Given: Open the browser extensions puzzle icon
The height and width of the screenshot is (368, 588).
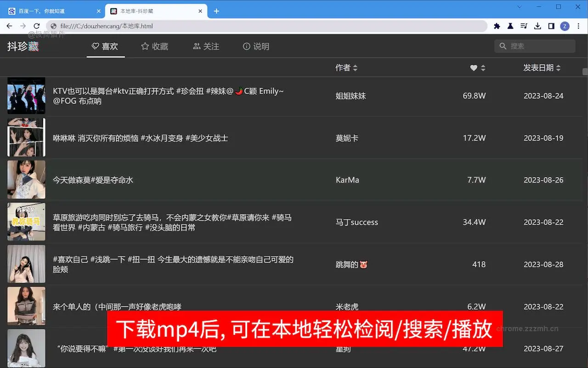Looking at the screenshot, I should pos(497,26).
